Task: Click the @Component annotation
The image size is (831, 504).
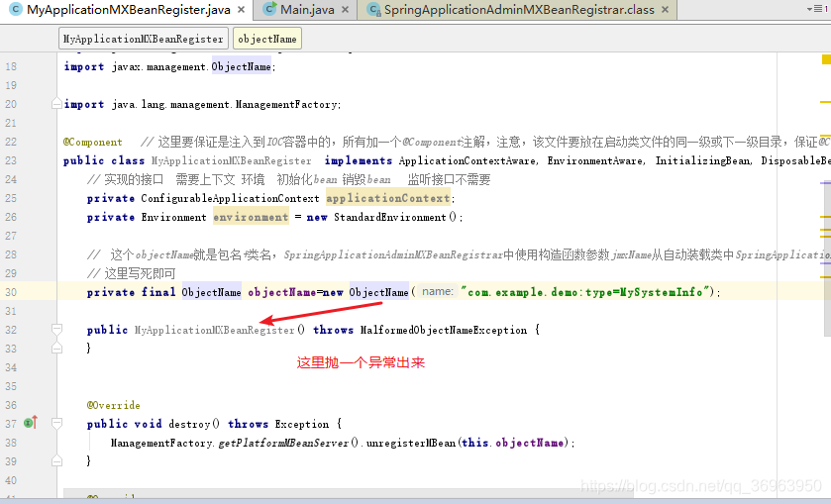Action: pos(93,142)
